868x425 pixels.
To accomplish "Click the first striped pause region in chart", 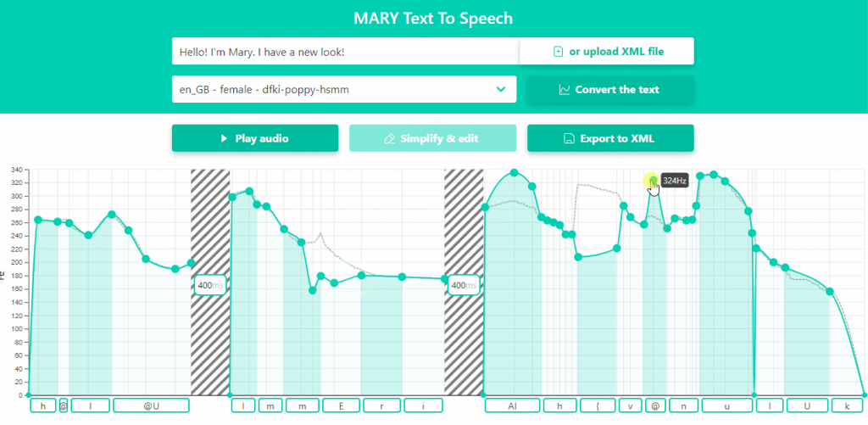I will coord(210,221).
